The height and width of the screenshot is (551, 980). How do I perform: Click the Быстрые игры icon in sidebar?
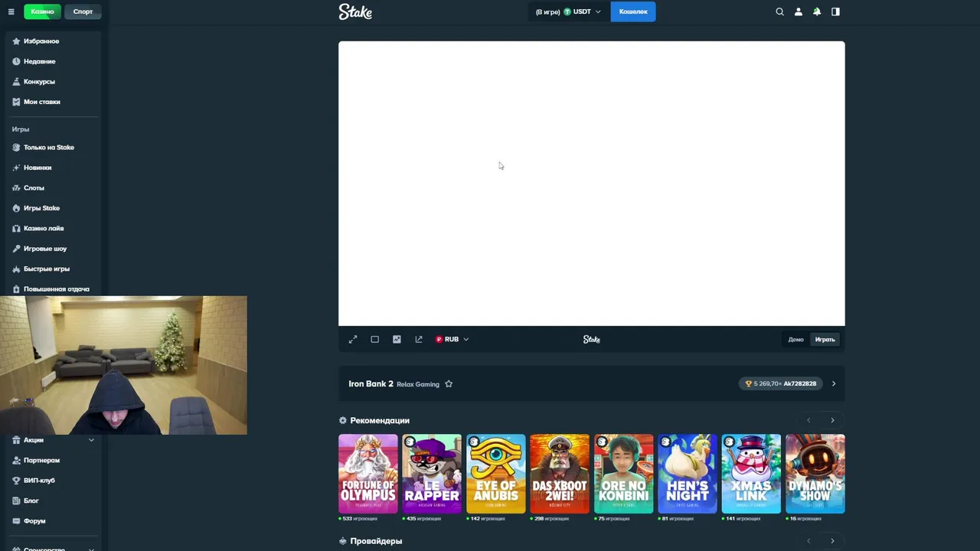(x=16, y=269)
